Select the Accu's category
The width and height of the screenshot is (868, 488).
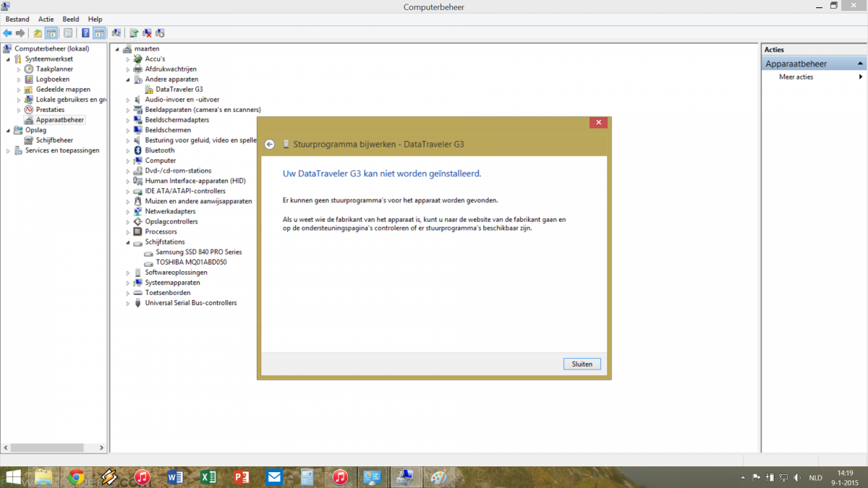coord(155,59)
